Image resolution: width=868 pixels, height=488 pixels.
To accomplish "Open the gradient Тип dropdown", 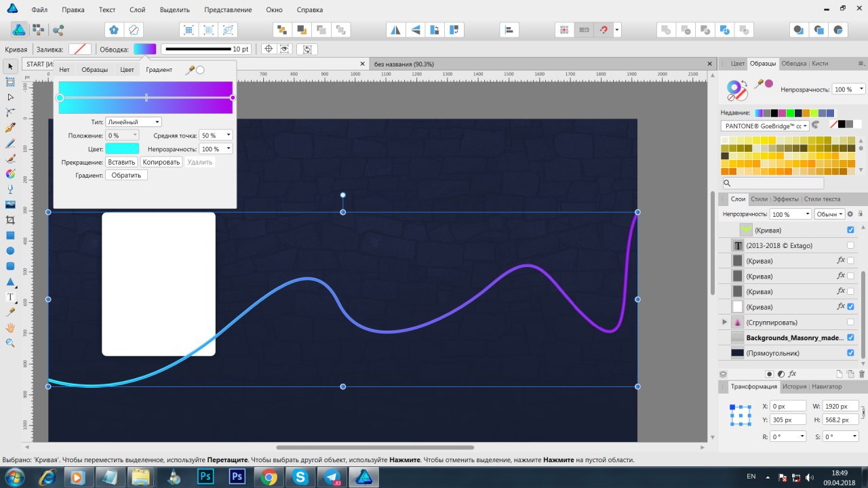I will coord(133,122).
